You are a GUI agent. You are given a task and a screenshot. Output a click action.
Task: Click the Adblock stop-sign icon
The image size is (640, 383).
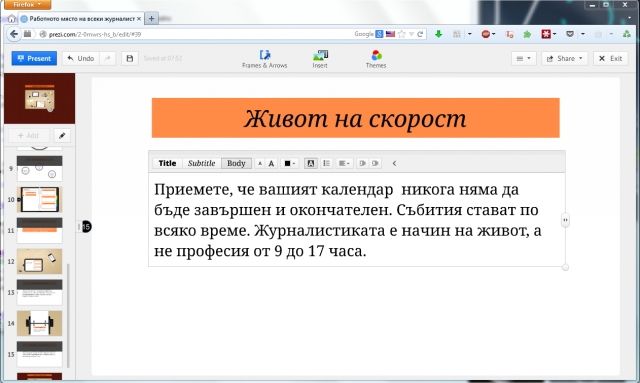pyautogui.click(x=485, y=34)
